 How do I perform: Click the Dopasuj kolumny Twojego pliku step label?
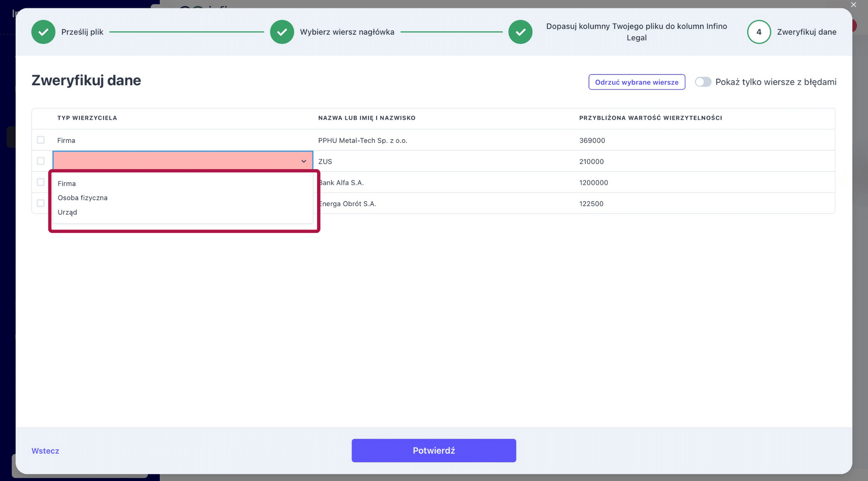(x=637, y=32)
